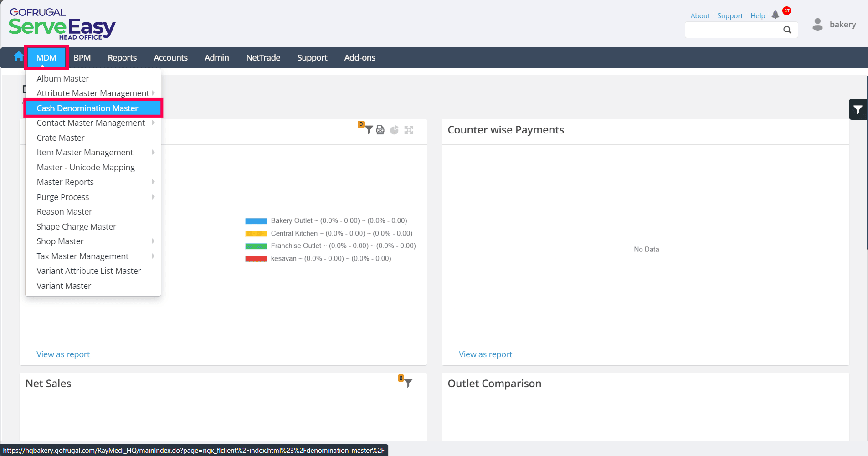The height and width of the screenshot is (456, 868).
Task: Export the chart as PDF
Action: 380,130
